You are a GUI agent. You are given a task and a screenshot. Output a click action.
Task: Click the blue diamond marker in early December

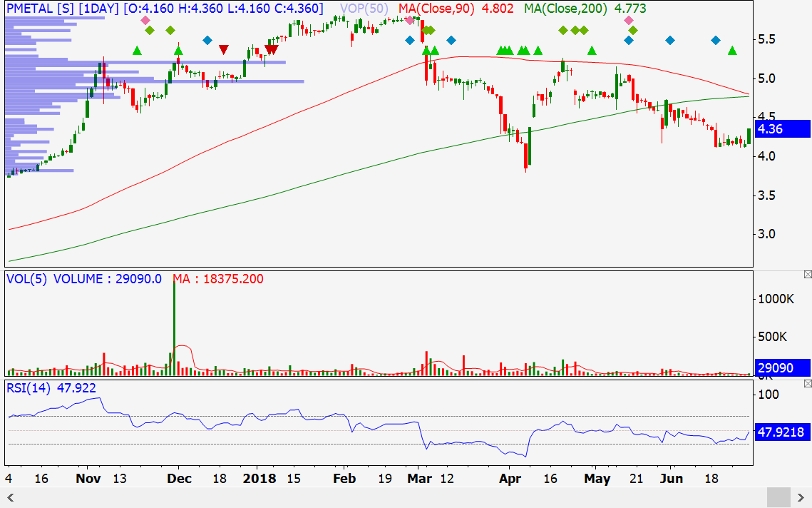tap(207, 40)
